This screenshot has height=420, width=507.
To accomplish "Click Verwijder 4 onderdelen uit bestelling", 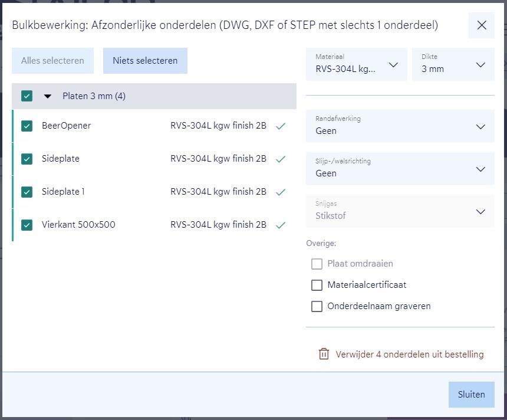I will (409, 355).
